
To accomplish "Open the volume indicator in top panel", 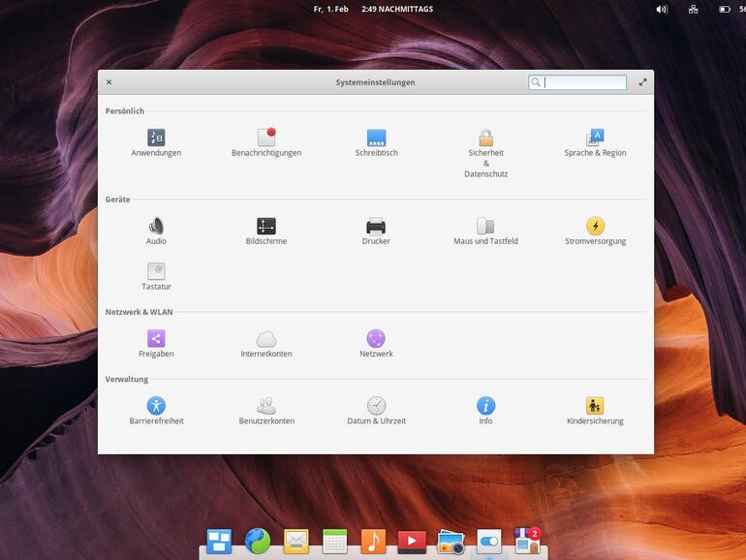I will point(662,9).
